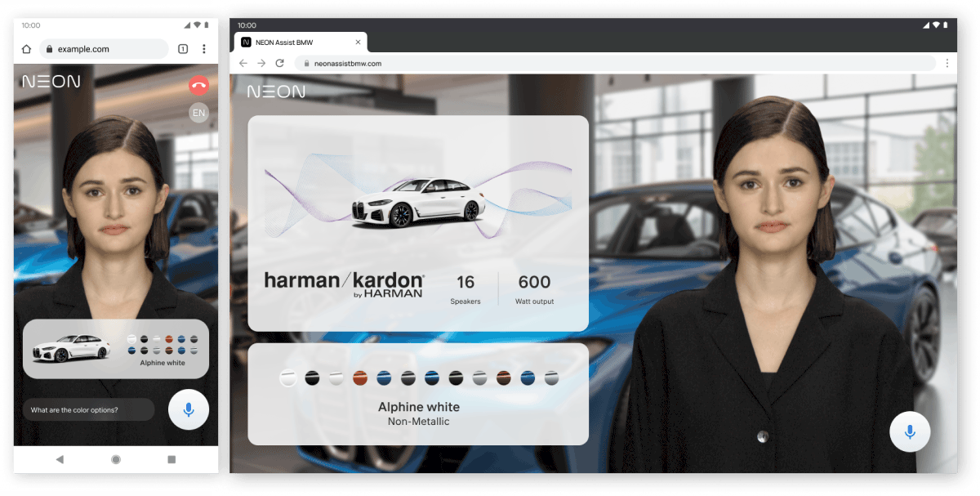Screen dimensions: 980x496
Task: Click the NEON favicon on the browser tab
Action: tap(246, 42)
